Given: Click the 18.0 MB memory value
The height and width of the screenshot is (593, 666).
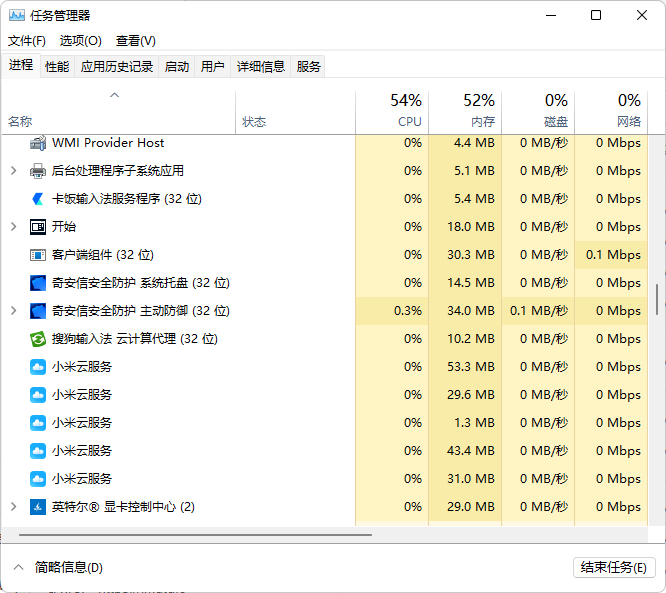Looking at the screenshot, I should (471, 227).
